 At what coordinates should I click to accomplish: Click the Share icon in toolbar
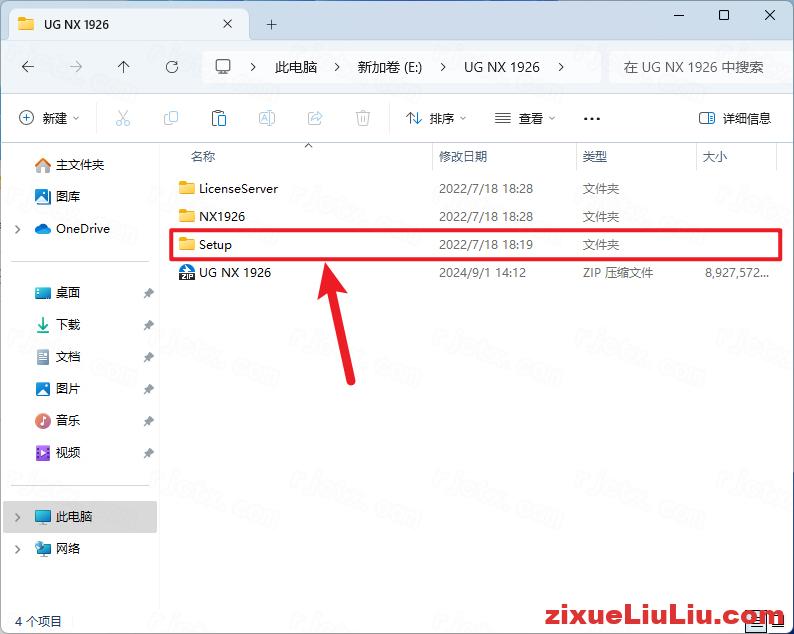tap(315, 118)
